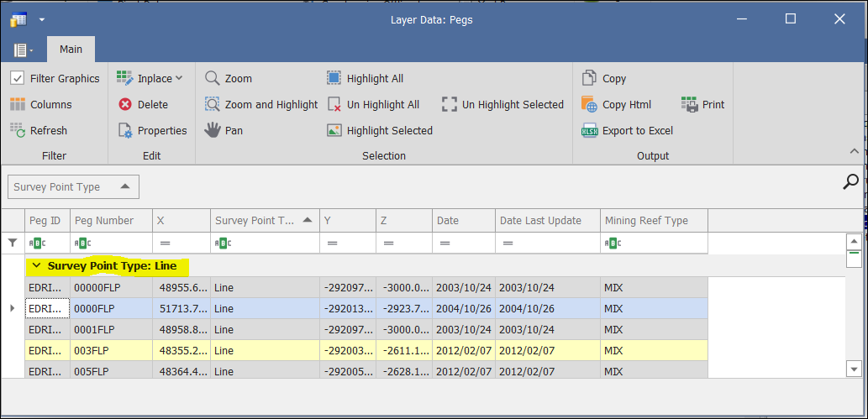Collapse the Survey Point Type: Line group
The image size is (868, 419).
pyautogui.click(x=36, y=266)
